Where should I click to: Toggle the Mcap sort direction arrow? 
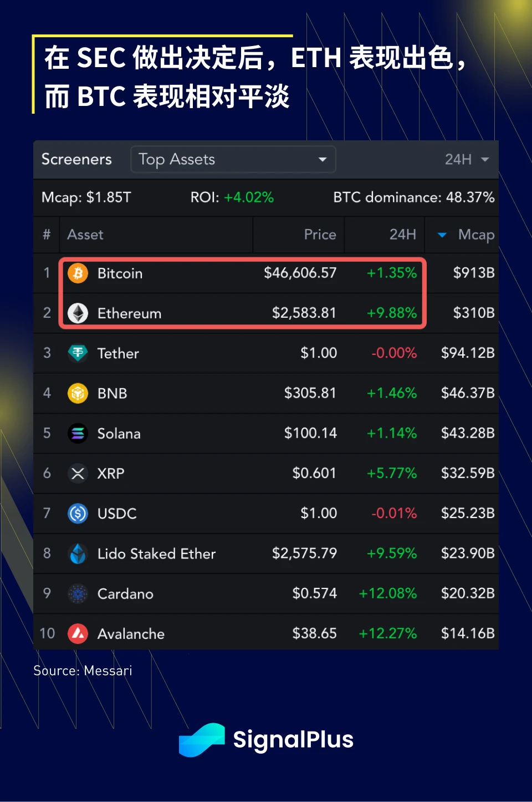pyautogui.click(x=442, y=235)
